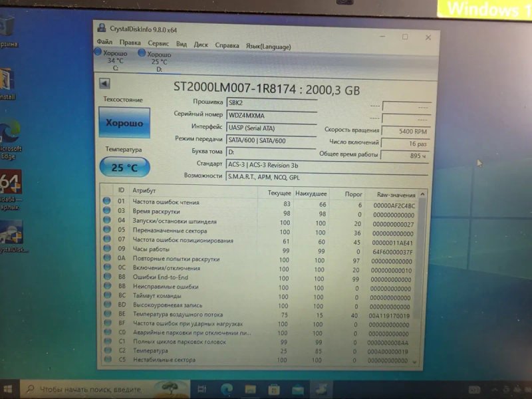Click the power-on count value 16 раз
Viewport: 532px width, 399px height.
405,144
